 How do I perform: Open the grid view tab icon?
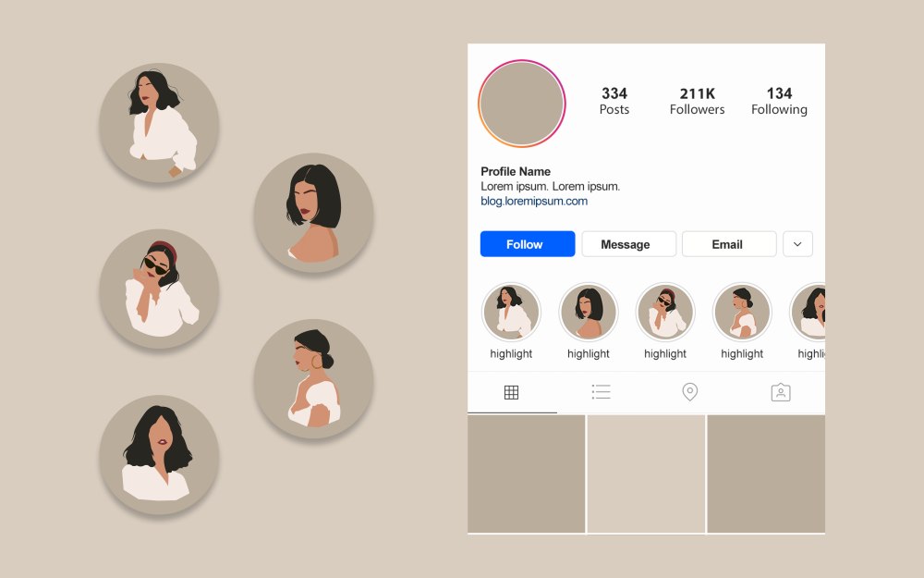click(512, 392)
